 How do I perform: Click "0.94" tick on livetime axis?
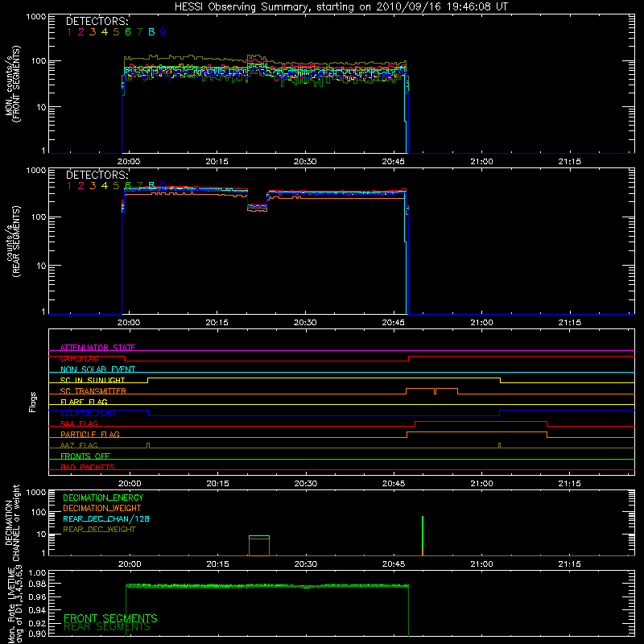click(x=36, y=609)
